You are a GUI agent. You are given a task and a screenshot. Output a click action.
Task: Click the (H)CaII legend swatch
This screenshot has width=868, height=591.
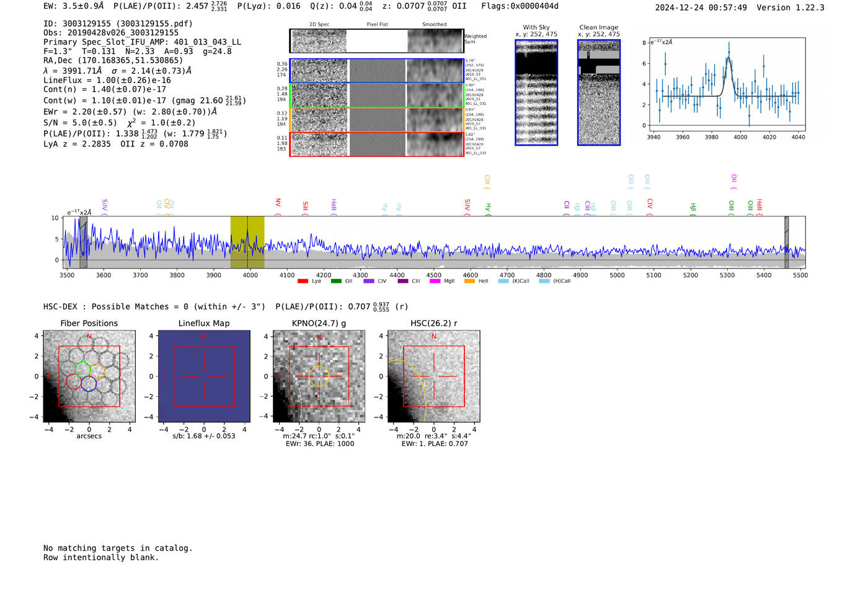tap(544, 282)
